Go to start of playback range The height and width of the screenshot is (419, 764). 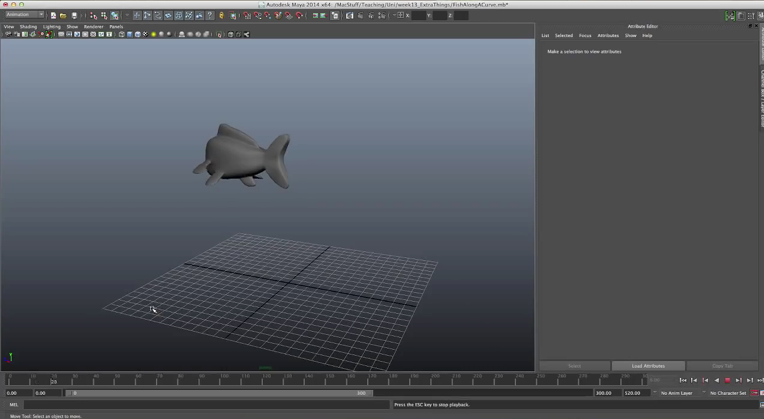coord(683,380)
